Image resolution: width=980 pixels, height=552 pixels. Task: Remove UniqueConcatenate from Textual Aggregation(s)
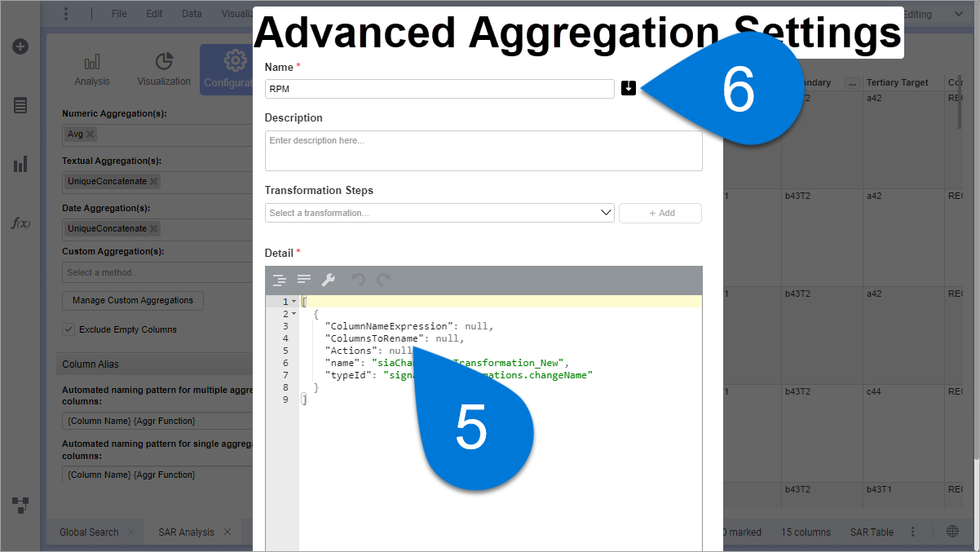coord(154,181)
